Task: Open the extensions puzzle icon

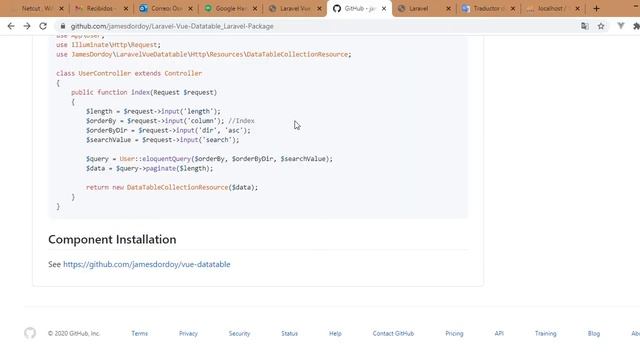Action: (x=636, y=26)
